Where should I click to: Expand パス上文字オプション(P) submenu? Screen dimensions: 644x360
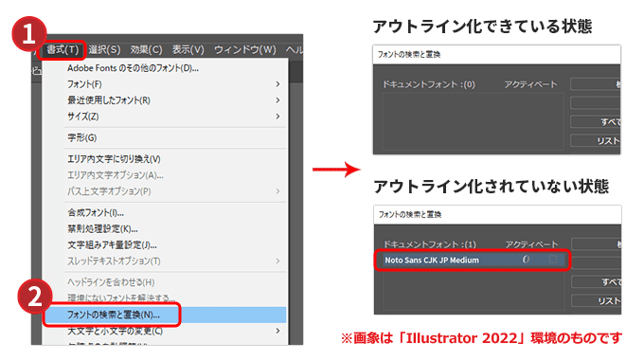(x=164, y=191)
